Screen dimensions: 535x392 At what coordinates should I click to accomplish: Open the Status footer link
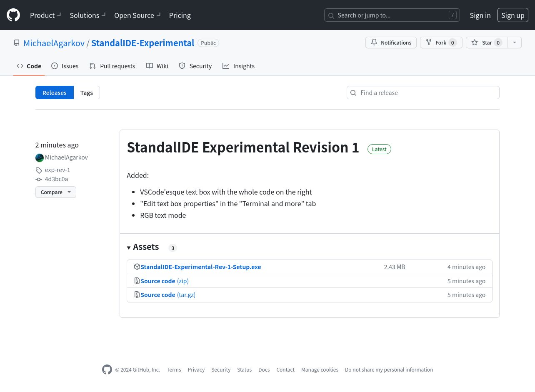click(x=244, y=370)
